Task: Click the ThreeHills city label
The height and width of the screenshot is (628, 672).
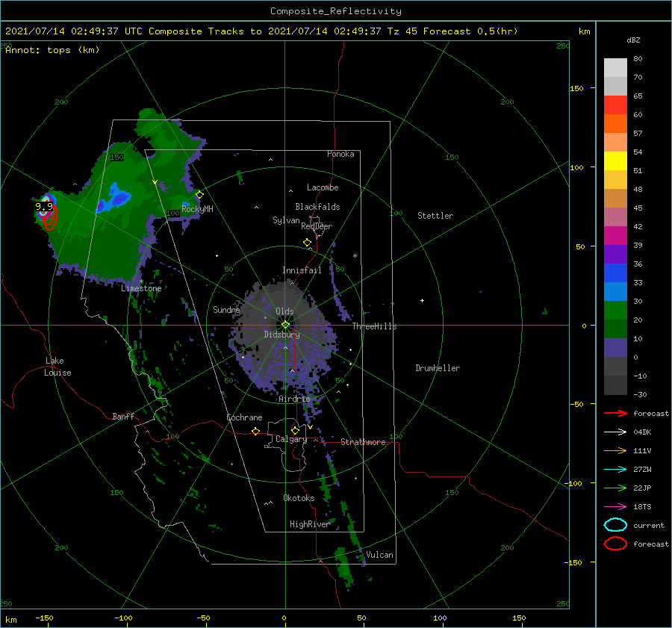Action: coord(375,326)
